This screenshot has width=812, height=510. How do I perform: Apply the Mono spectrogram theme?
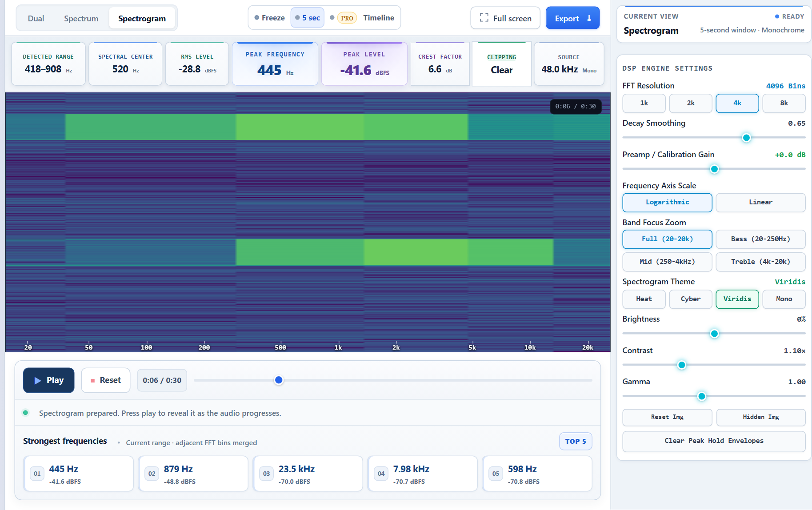784,299
